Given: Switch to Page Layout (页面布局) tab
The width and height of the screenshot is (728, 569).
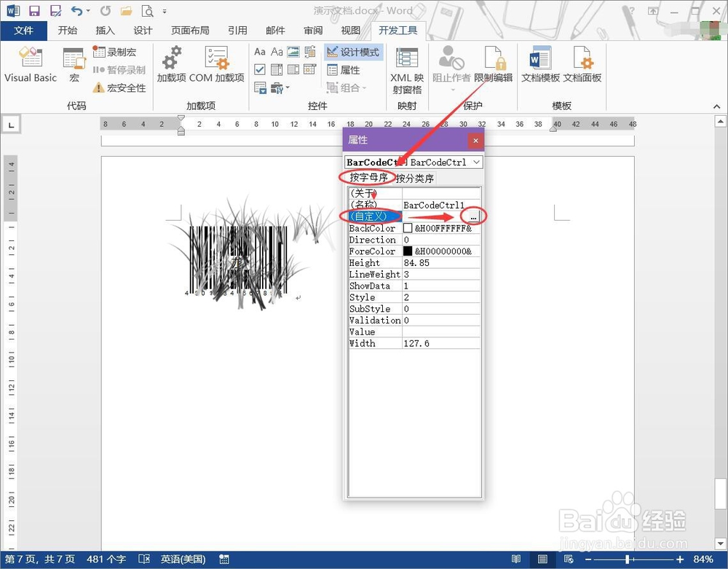Looking at the screenshot, I should tap(190, 31).
